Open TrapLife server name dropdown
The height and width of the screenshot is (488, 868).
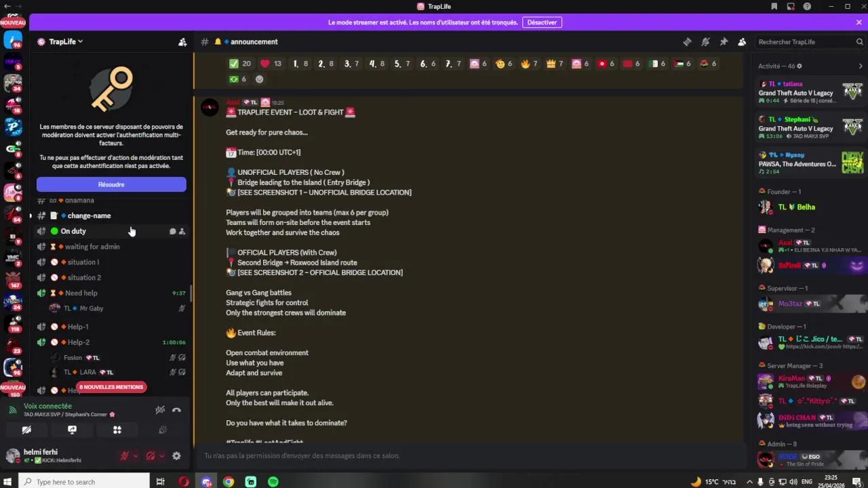pos(66,42)
